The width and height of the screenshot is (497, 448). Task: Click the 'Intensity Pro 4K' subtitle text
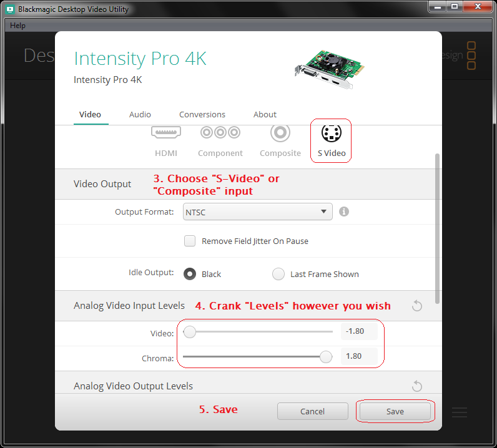click(x=108, y=79)
